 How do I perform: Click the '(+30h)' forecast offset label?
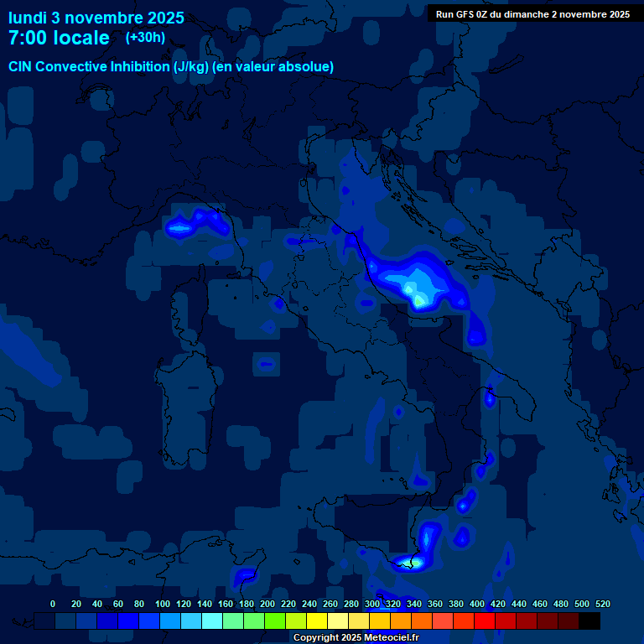145,38
